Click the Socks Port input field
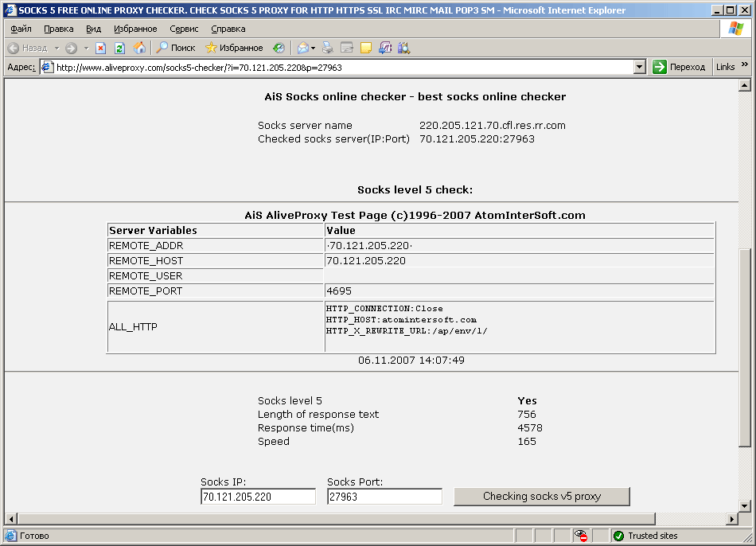Image resolution: width=756 pixels, height=546 pixels. pyautogui.click(x=384, y=497)
